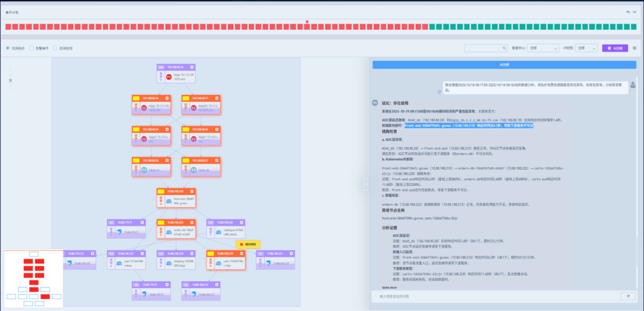Screen dimensions: 644x311
Task: Click the MySQL dolphin icon in node 10.88.179.75
Action: tap(144, 294)
